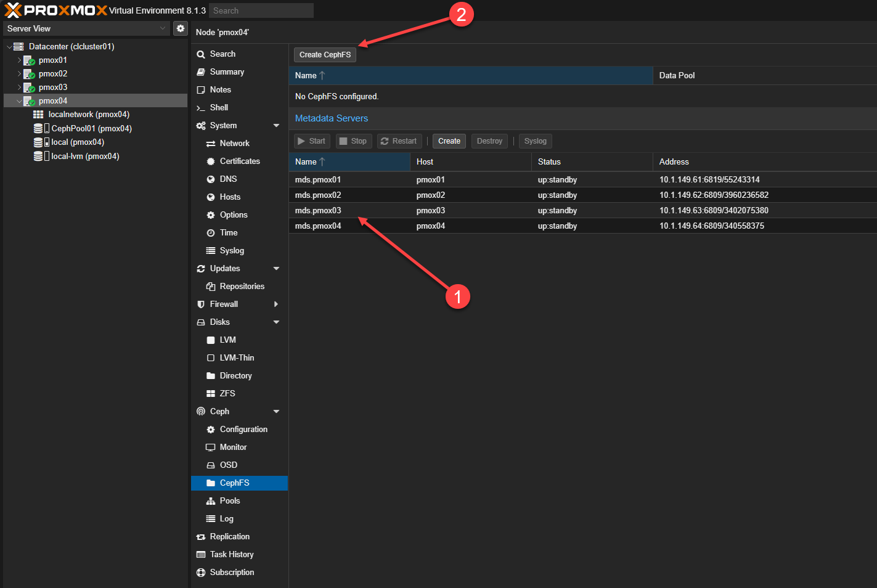Select the mds.pmox03 row
Viewport: 877px width, 588px height.
coord(583,211)
